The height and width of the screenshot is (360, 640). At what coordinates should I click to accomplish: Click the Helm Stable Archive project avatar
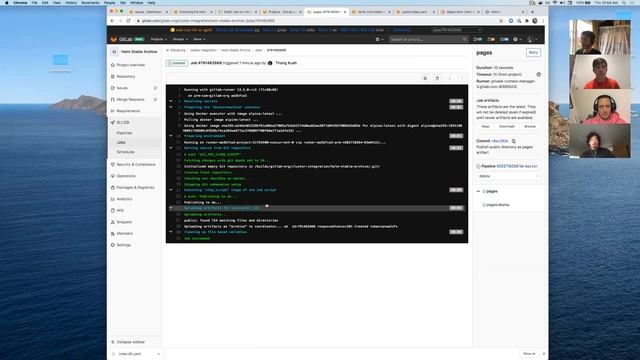point(114,52)
